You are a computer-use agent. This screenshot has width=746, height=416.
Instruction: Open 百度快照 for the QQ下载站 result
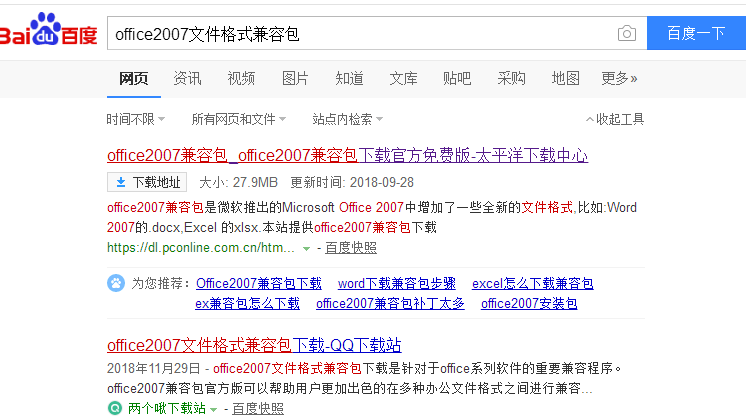[258, 408]
